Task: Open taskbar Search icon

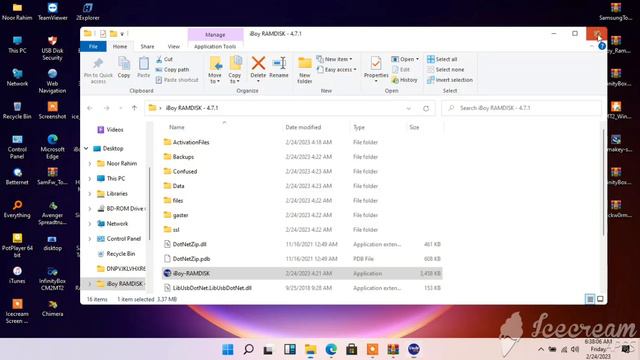Action: pyautogui.click(x=249, y=349)
